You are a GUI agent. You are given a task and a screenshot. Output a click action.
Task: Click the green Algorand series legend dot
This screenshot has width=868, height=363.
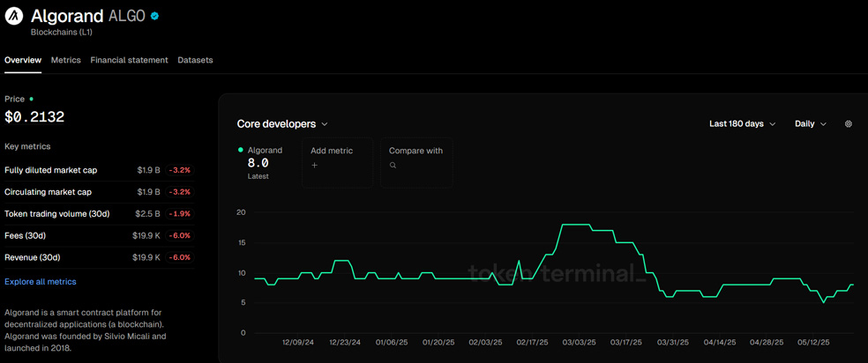tap(241, 151)
